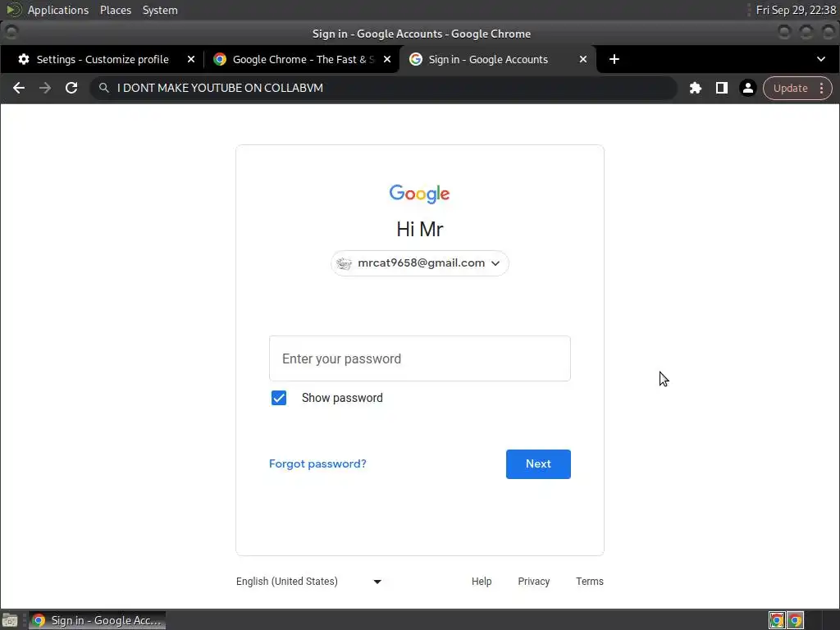Viewport: 840px width, 630px height.
Task: Click the clock showing Fri Sep 29, 22:38
Action: (x=796, y=10)
